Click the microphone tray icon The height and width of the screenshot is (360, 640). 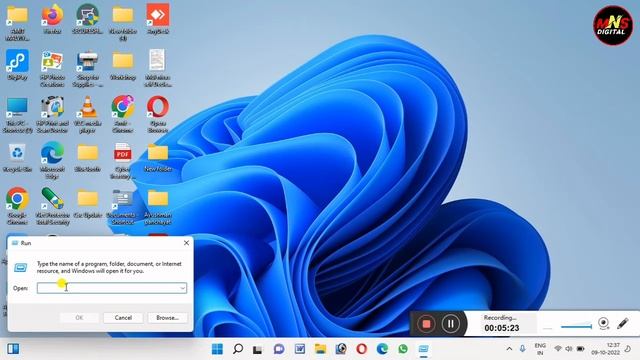coord(522,349)
